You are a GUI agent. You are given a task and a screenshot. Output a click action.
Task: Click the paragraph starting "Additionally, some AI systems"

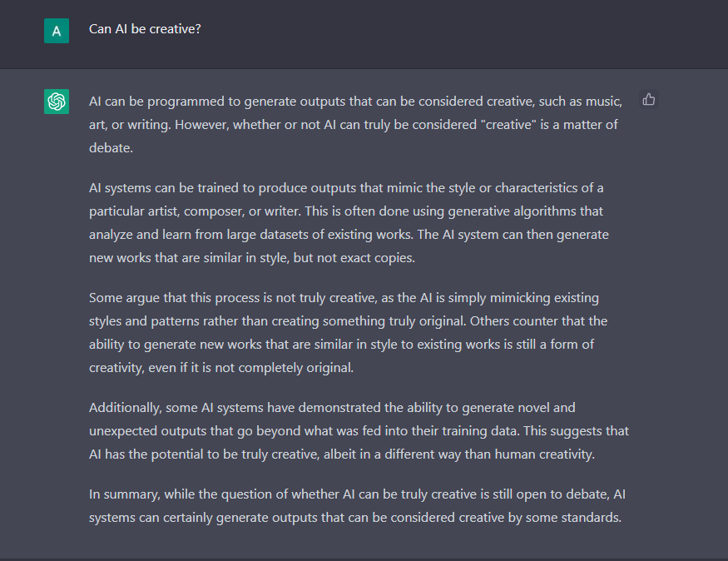pos(359,430)
